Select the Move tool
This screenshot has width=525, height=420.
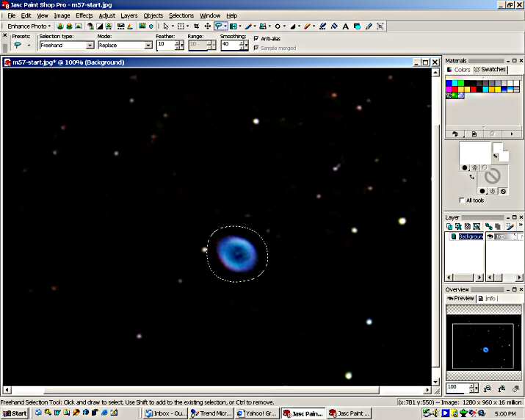208,26
